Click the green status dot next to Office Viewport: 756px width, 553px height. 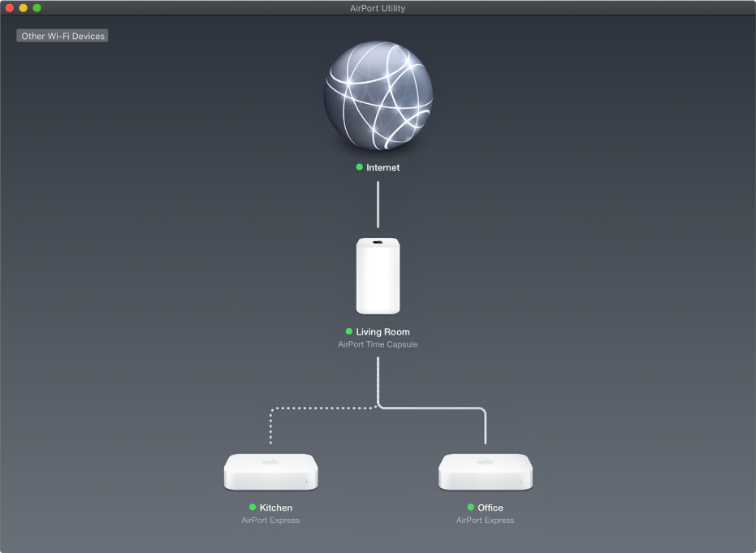[469, 508]
